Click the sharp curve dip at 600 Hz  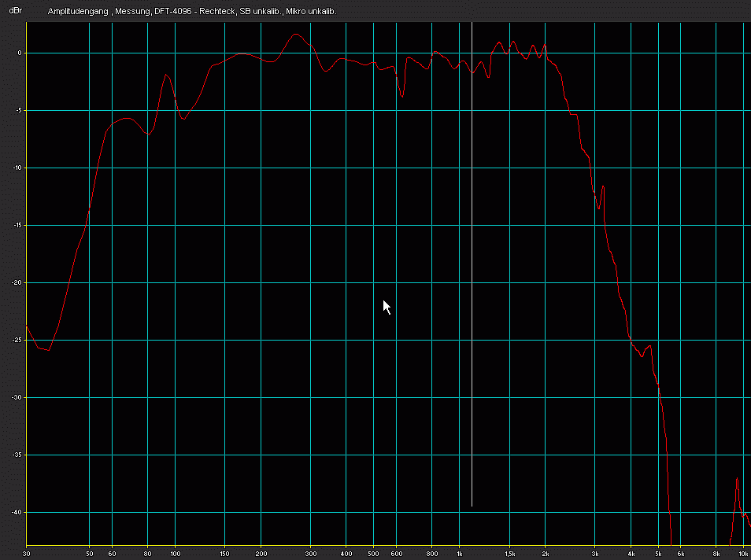tap(402, 97)
